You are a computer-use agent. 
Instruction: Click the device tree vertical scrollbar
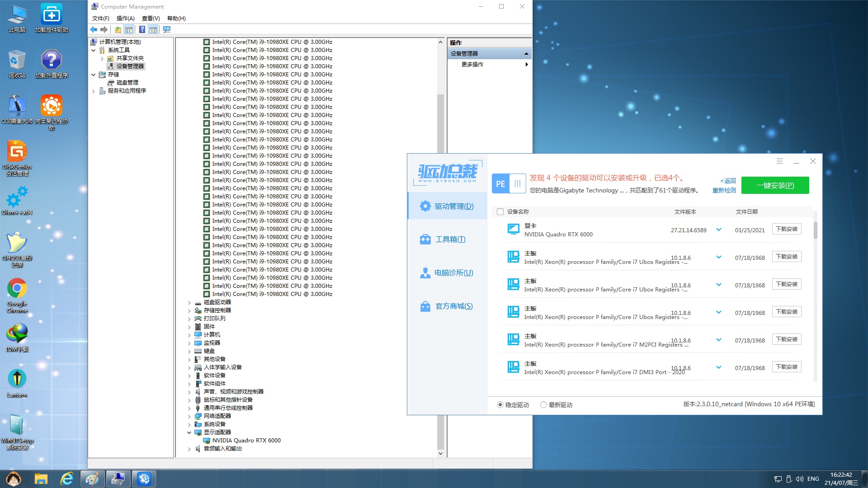[x=440, y=271]
